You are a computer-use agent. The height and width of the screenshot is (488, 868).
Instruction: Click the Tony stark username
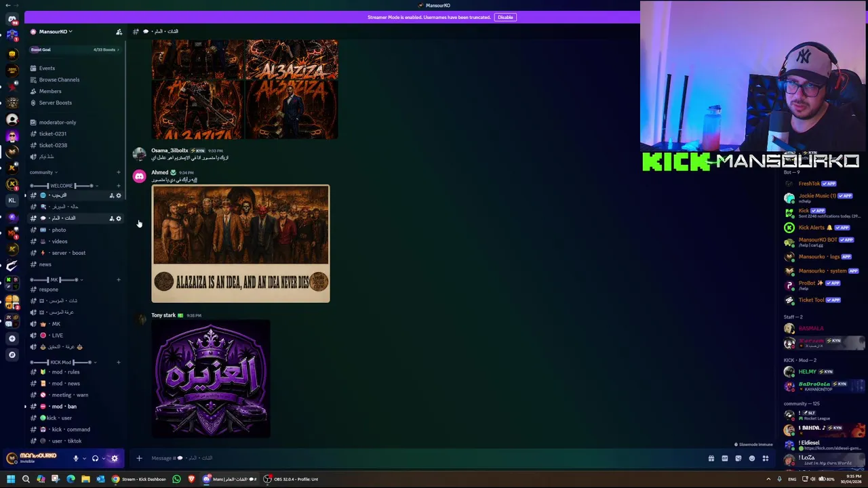tap(163, 315)
